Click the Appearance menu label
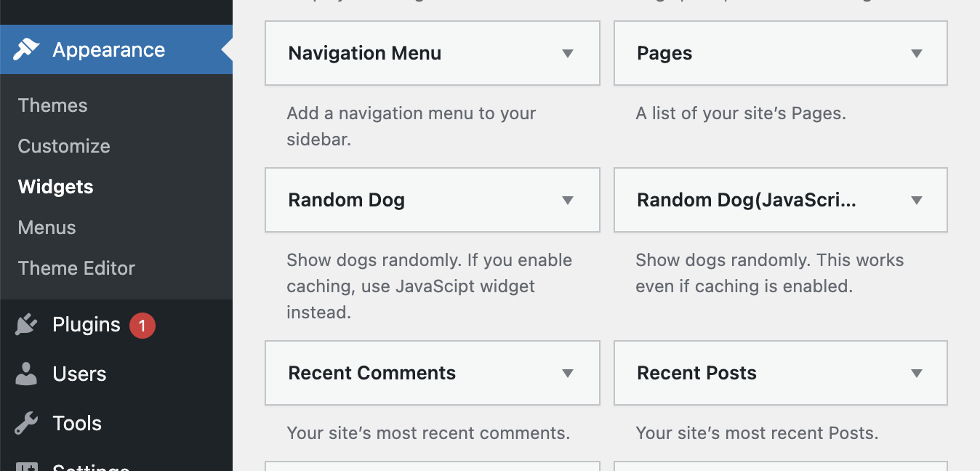The image size is (980, 471). [109, 49]
